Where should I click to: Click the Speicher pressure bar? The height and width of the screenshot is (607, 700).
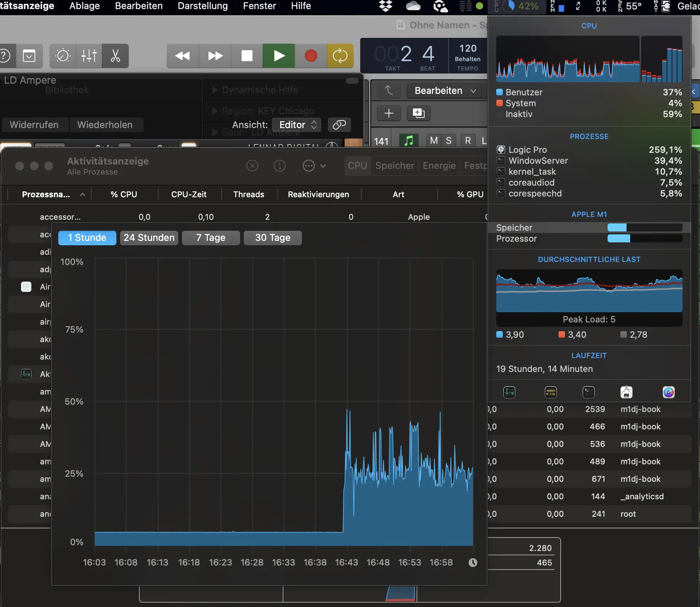point(644,228)
